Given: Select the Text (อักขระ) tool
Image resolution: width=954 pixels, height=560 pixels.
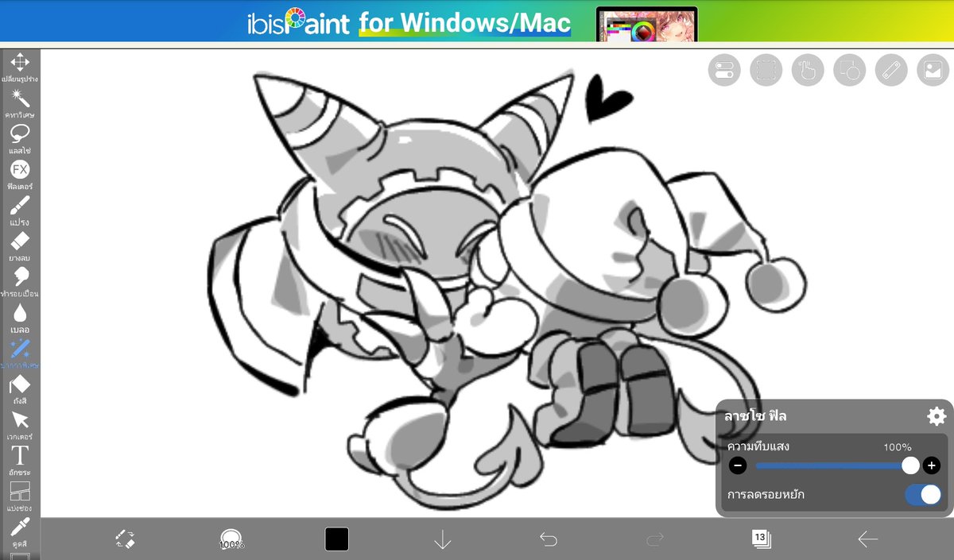Looking at the screenshot, I should coord(20,461).
